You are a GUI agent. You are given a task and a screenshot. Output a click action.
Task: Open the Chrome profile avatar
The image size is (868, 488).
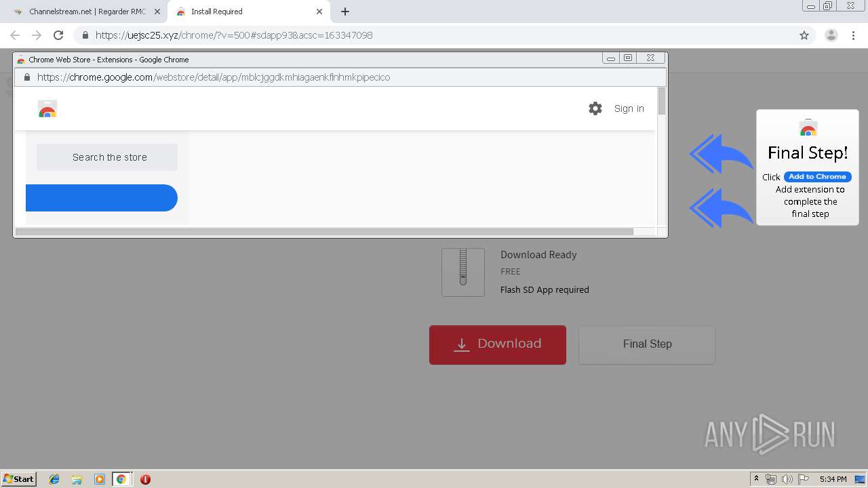tap(831, 35)
